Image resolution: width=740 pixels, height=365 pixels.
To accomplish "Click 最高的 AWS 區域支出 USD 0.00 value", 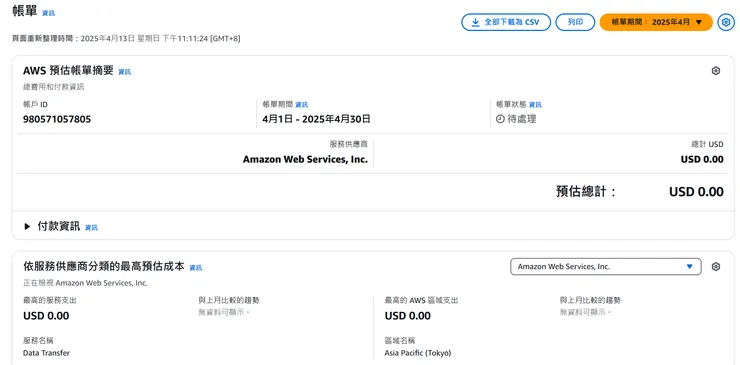I will click(408, 316).
